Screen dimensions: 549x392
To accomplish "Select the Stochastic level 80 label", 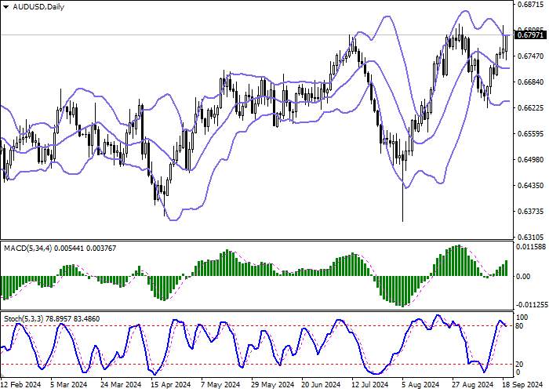I will [x=520, y=326].
